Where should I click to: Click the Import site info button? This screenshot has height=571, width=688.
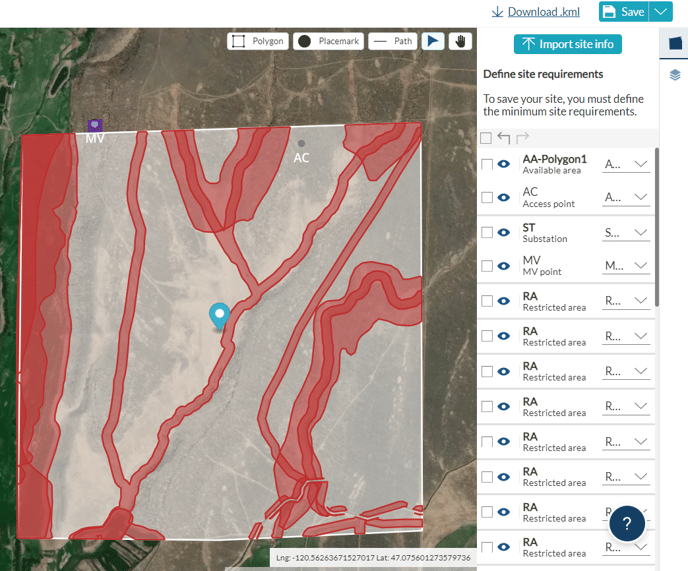(568, 44)
